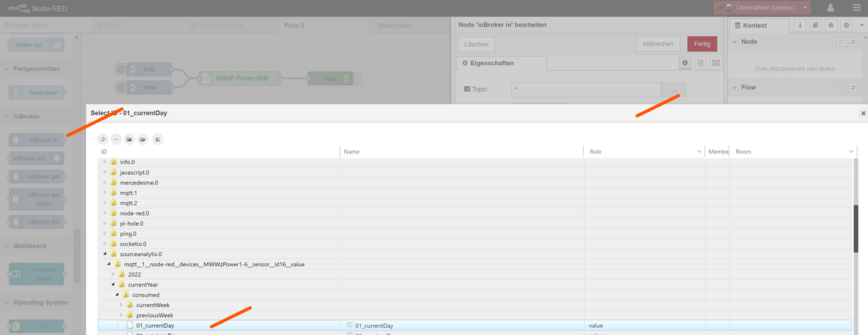Collapse the currentYear tree folder
This screenshot has height=335, width=868.
point(113,284)
